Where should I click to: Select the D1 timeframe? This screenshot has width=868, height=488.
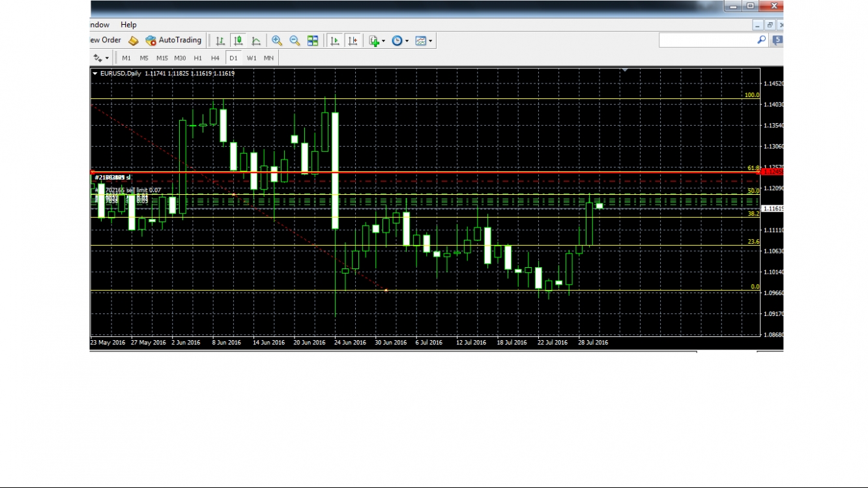pos(233,58)
